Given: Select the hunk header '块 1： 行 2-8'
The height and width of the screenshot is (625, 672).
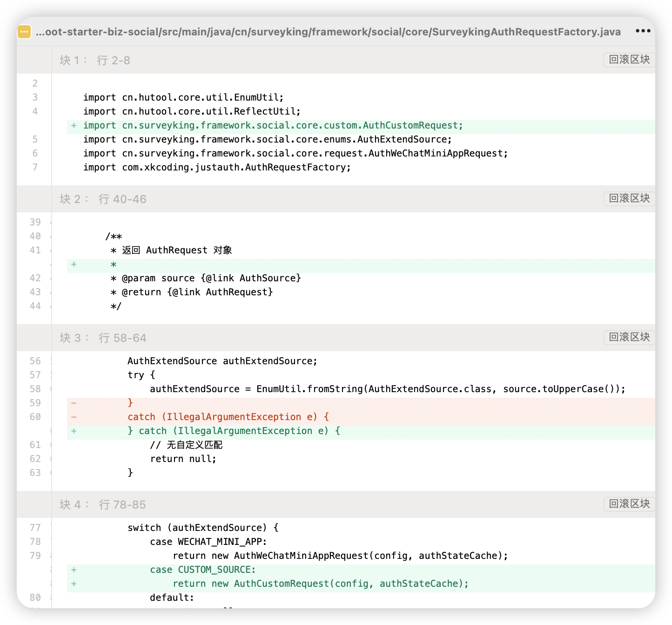Looking at the screenshot, I should (x=95, y=60).
